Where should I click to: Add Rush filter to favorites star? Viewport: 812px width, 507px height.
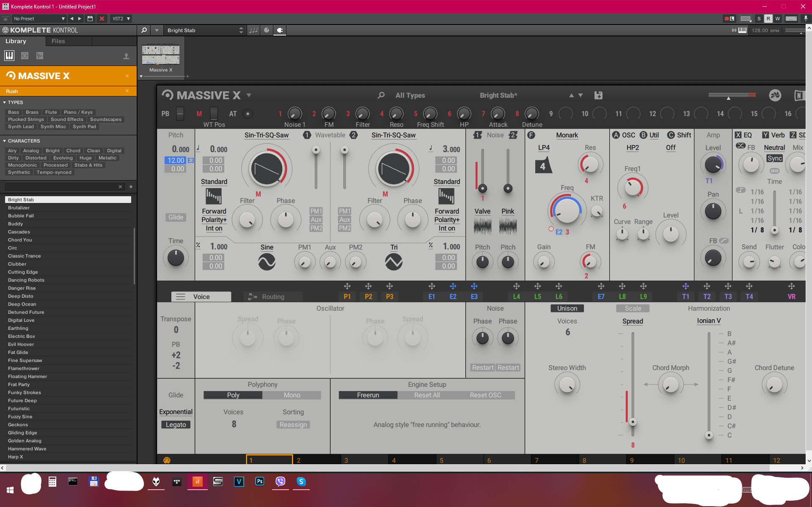(131, 186)
